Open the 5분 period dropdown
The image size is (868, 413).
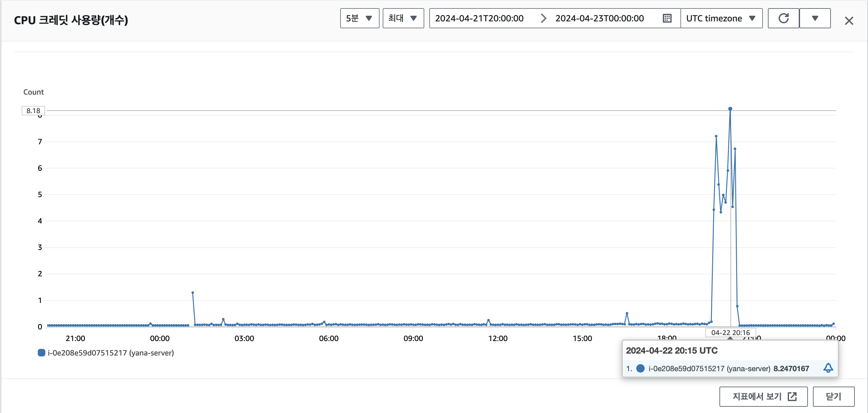click(359, 18)
